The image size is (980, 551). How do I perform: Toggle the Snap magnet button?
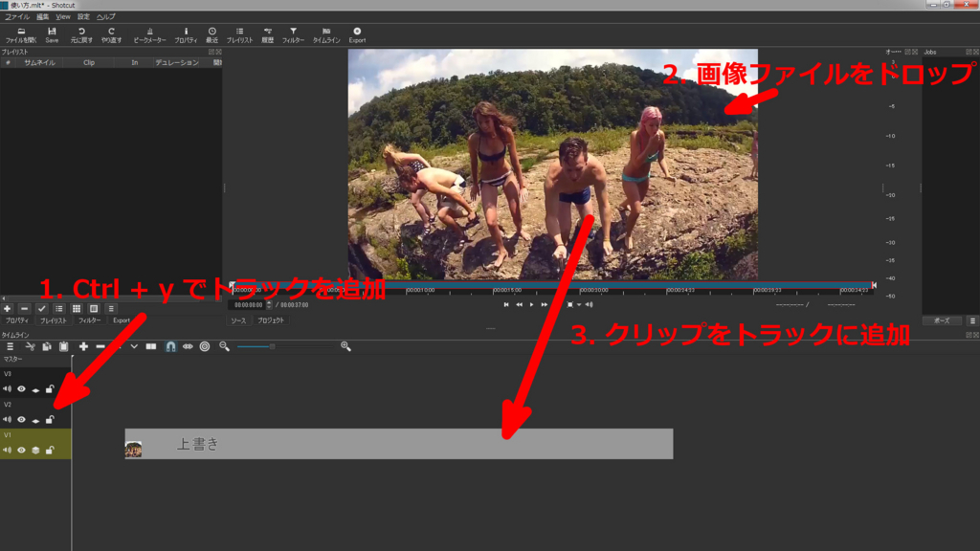(x=170, y=346)
